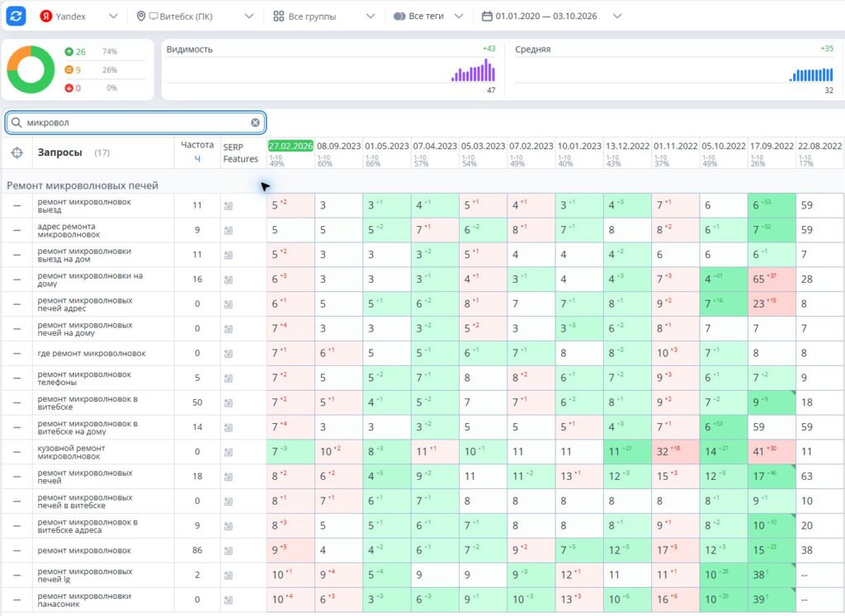This screenshot has width=845, height=616.
Task: Select the 01.05.2023 date column header
Action: tap(387, 146)
